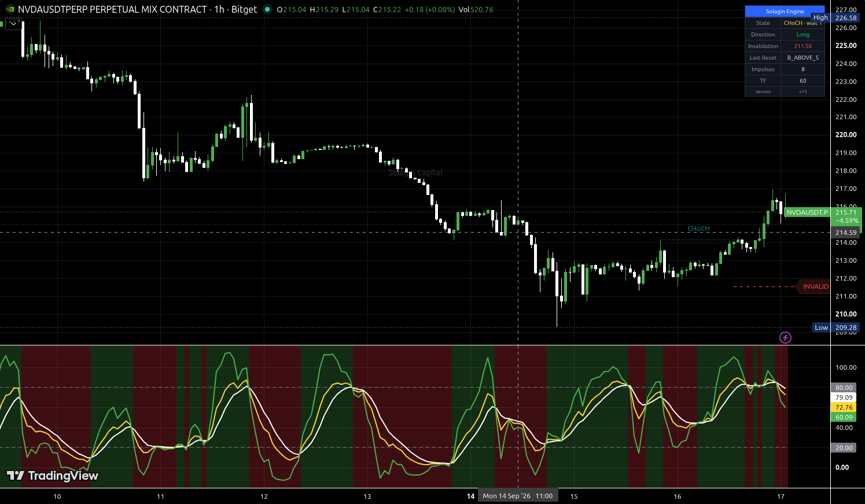Click the 20.00 oscillator level label
This screenshot has height=504, width=865.
(844, 448)
